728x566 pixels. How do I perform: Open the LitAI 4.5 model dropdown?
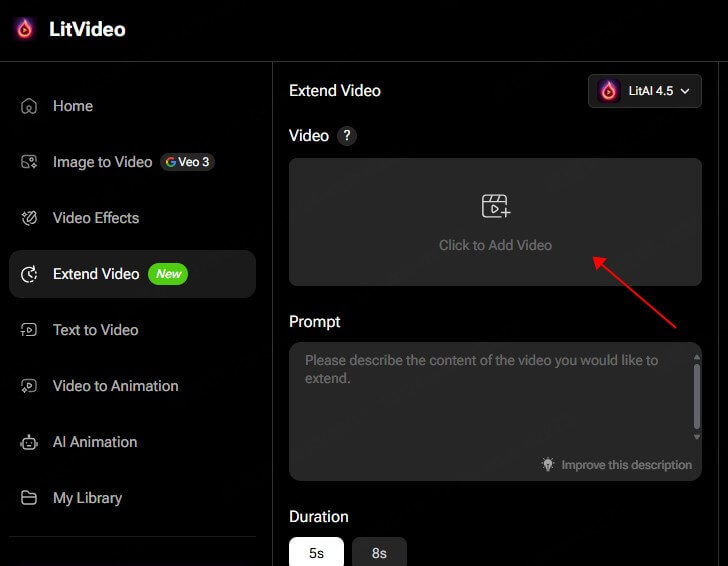(644, 91)
